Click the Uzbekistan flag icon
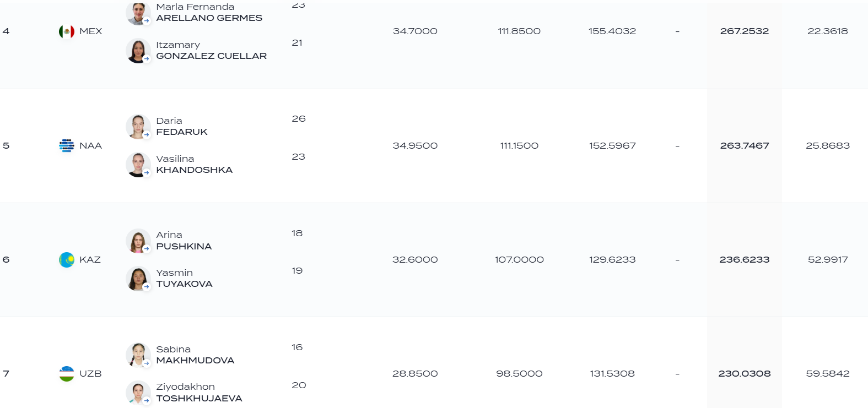868x408 pixels. tap(67, 374)
